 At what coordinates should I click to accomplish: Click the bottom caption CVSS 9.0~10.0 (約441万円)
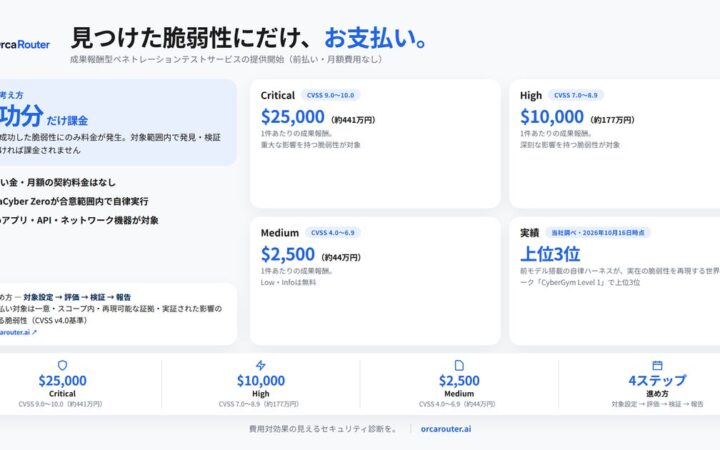click(x=61, y=404)
